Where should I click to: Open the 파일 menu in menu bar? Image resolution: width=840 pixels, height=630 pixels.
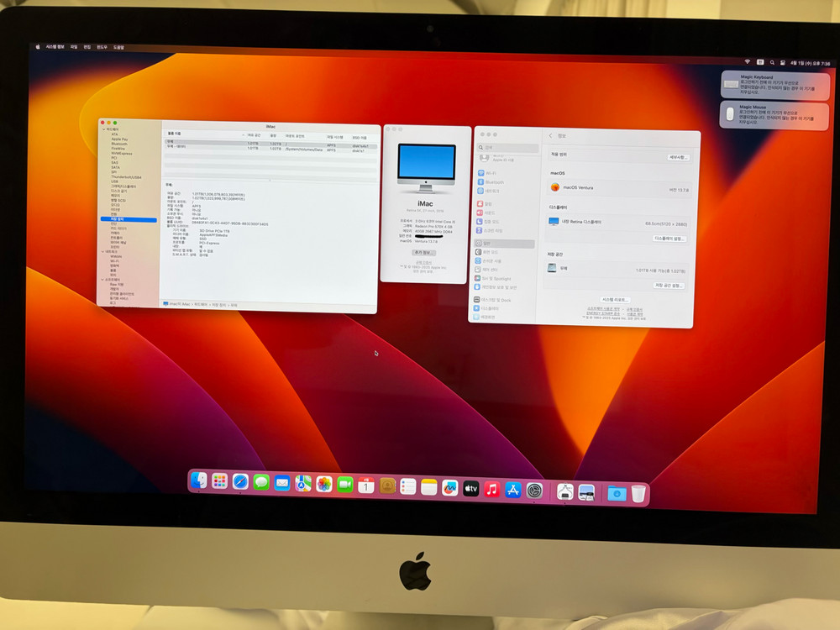pos(74,47)
